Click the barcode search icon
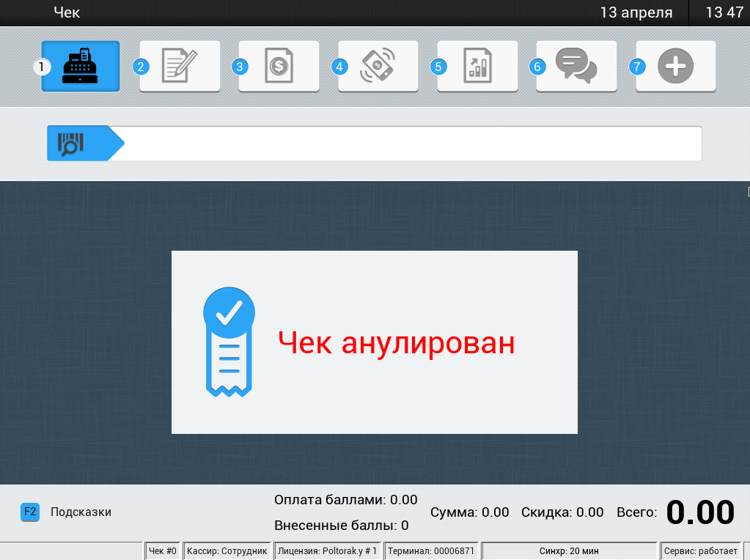Viewport: 750px width, 560px height. (x=71, y=144)
